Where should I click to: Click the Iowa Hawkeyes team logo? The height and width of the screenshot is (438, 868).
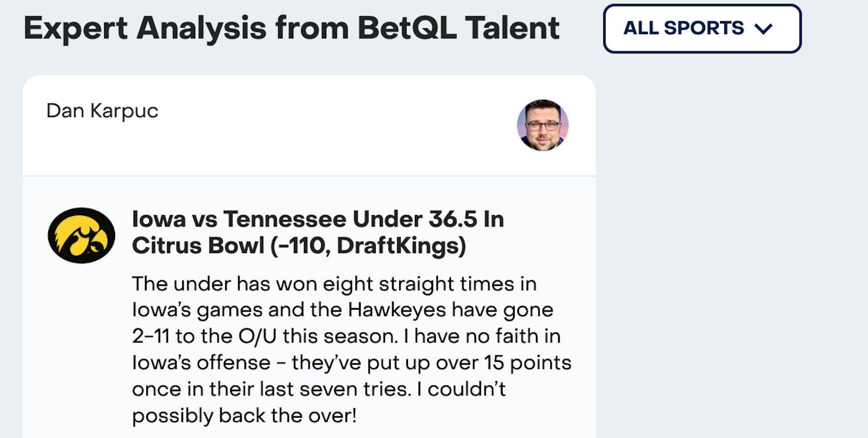pyautogui.click(x=82, y=235)
